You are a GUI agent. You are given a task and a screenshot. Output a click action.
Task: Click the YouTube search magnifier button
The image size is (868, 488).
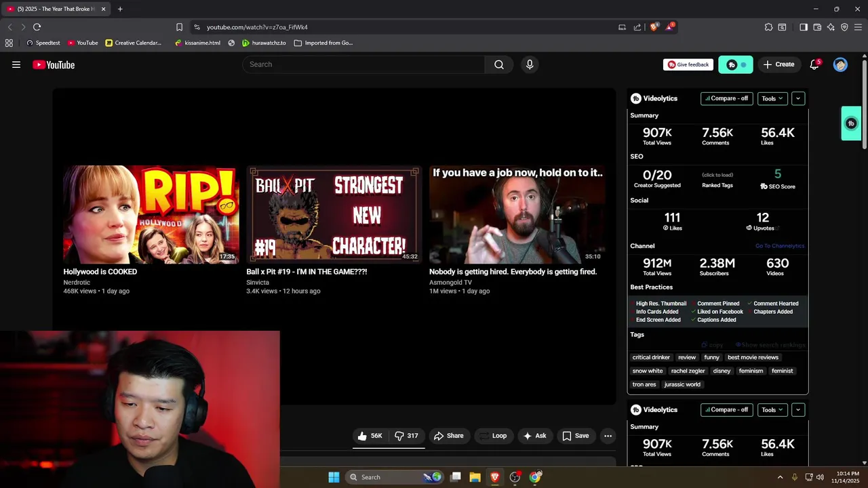pyautogui.click(x=499, y=64)
